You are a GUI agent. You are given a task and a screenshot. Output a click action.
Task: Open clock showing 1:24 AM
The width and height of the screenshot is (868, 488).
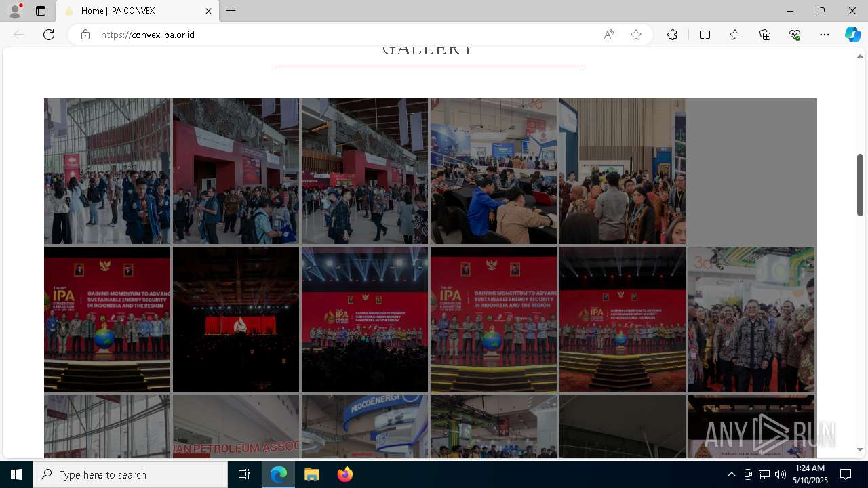(x=810, y=474)
